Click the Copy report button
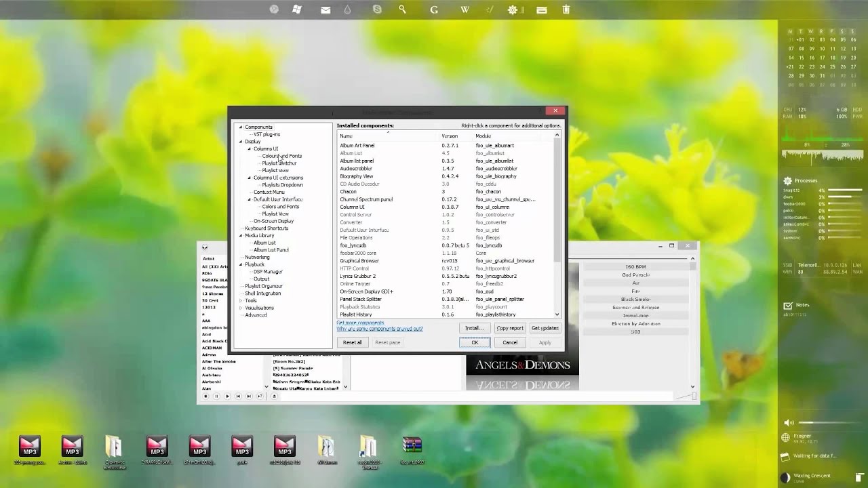 click(509, 328)
